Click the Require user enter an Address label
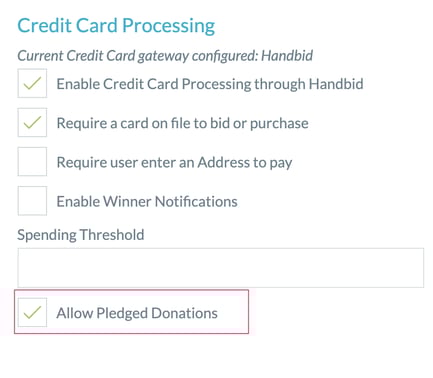Image resolution: width=433 pixels, height=378 pixels. pyautogui.click(x=174, y=163)
